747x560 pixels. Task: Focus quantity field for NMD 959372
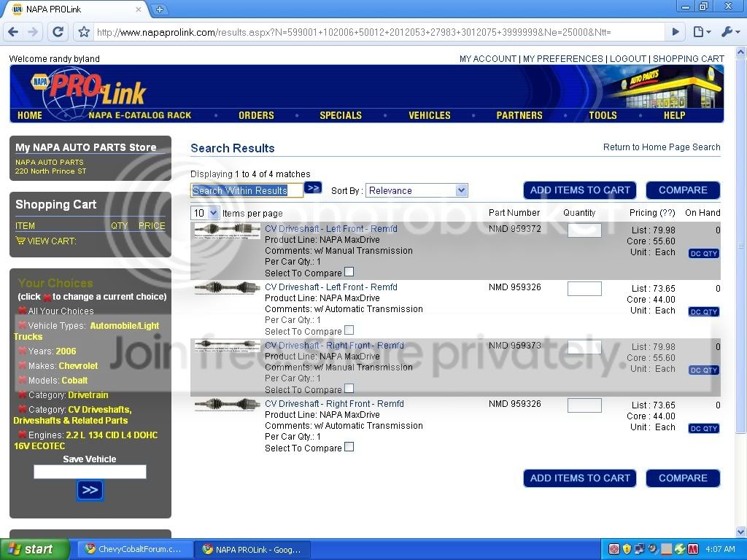click(x=584, y=230)
